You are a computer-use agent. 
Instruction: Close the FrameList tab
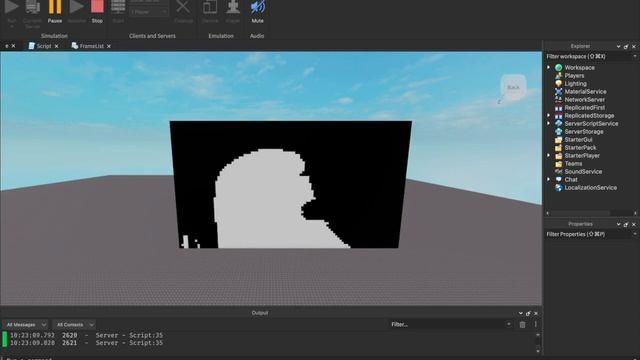pos(109,46)
